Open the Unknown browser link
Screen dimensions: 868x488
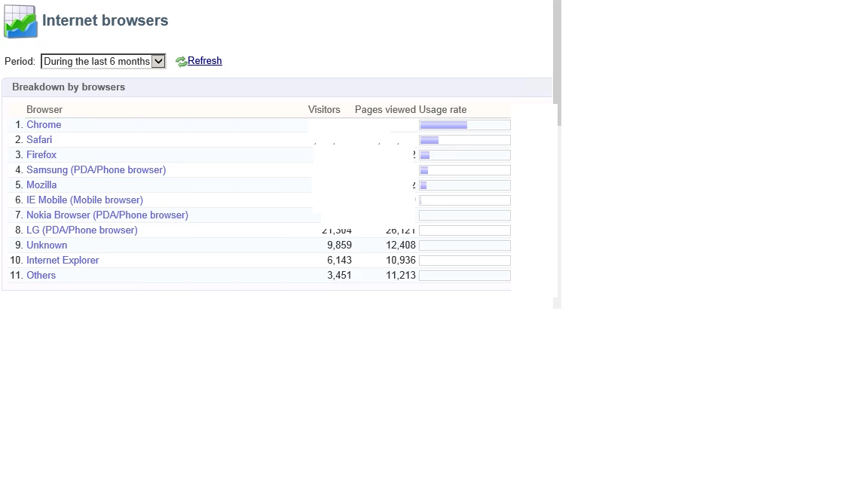[47, 245]
